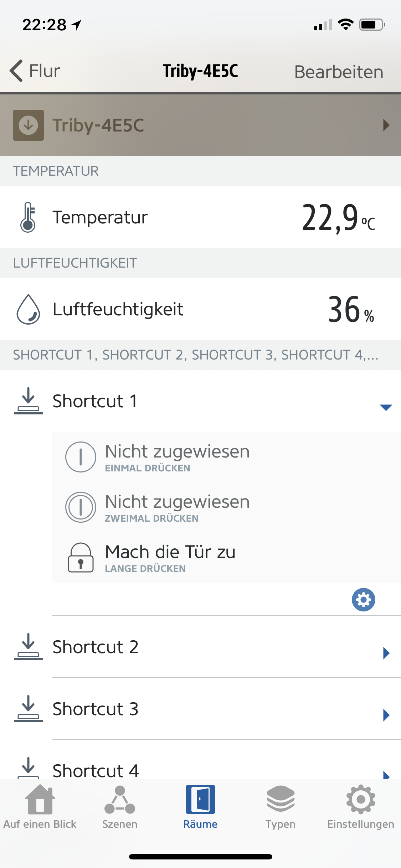Image resolution: width=401 pixels, height=868 pixels.
Task: Collapse the Shortcut 1 section arrow
Action: [x=386, y=407]
